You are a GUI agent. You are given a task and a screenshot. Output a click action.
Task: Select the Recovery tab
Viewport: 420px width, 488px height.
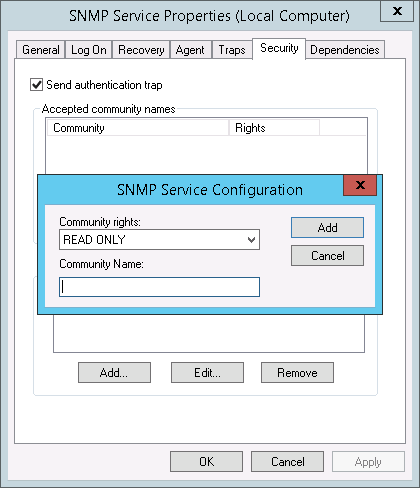point(141,50)
